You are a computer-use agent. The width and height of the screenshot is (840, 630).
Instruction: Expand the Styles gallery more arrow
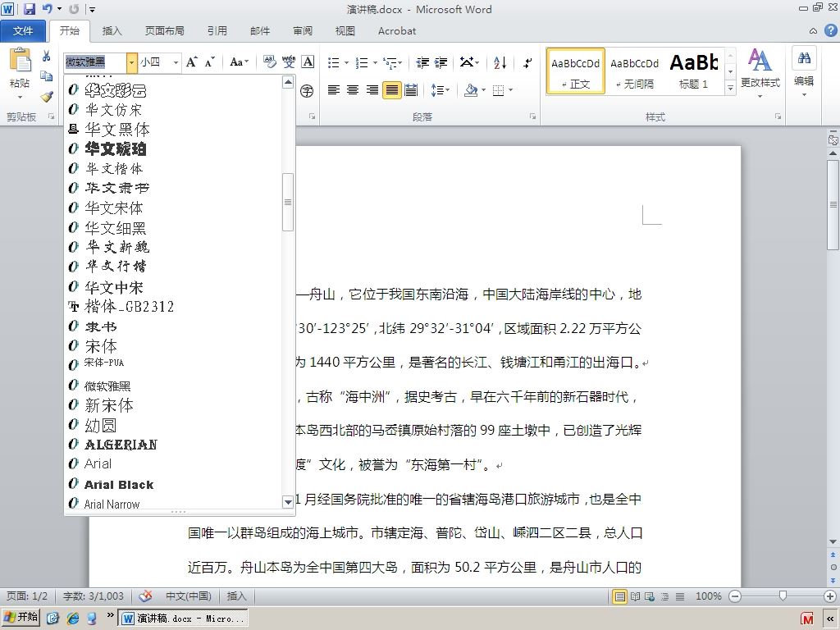[730, 88]
